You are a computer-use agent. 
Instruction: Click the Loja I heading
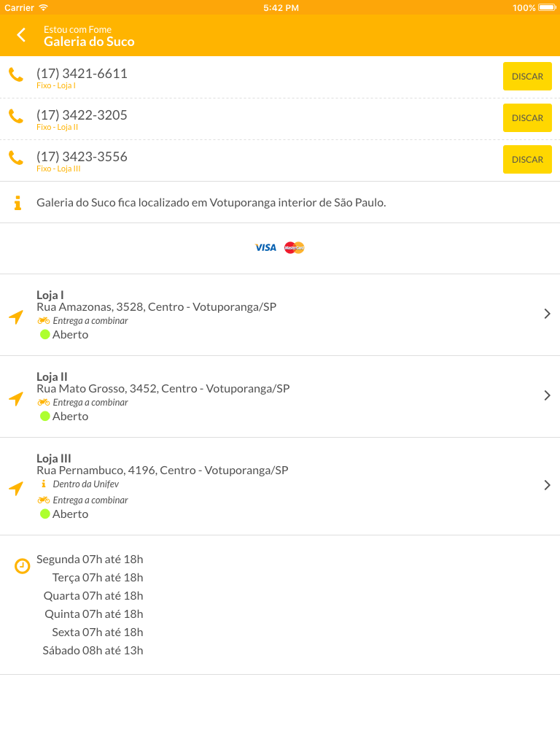tap(50, 295)
